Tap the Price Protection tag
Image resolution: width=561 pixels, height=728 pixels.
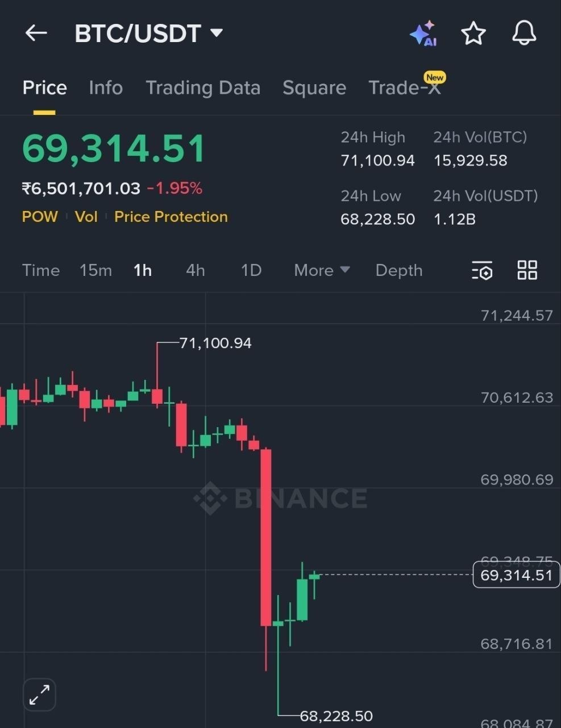pyautogui.click(x=171, y=217)
